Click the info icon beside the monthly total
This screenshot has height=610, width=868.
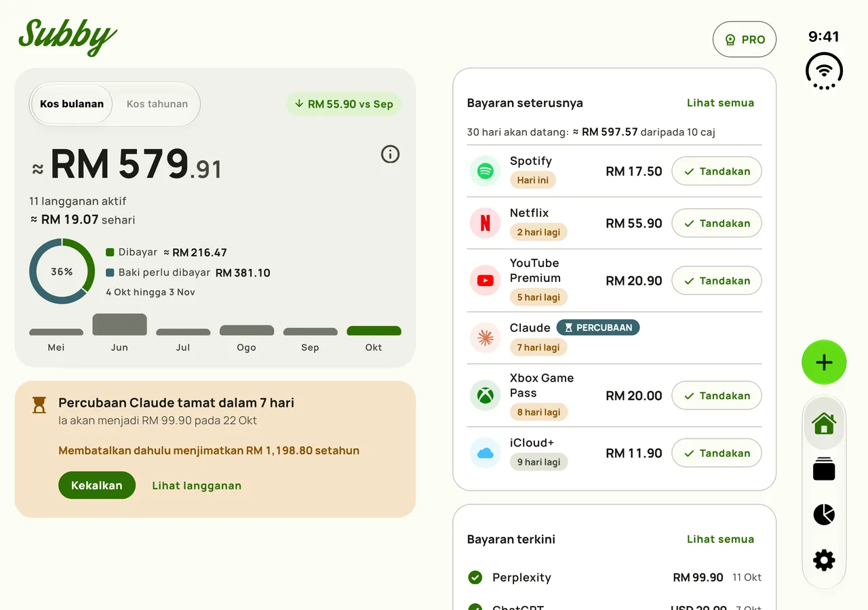click(x=390, y=155)
